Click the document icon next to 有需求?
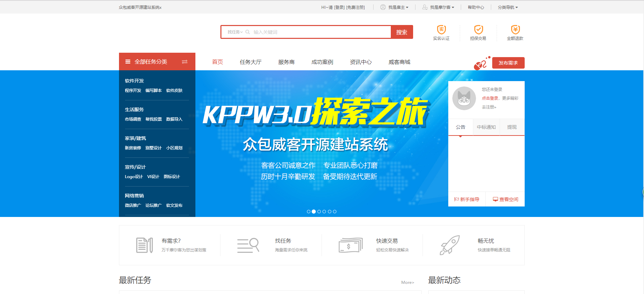This screenshot has width=644, height=294. (144, 245)
